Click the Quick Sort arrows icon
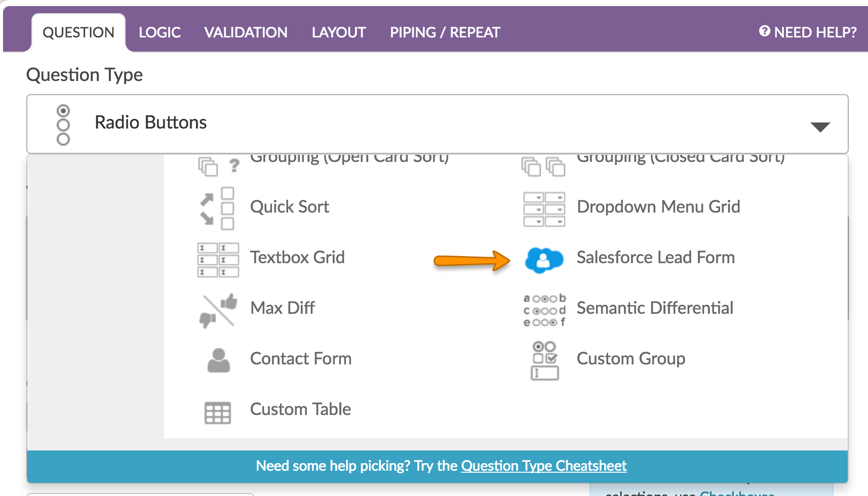 point(217,208)
